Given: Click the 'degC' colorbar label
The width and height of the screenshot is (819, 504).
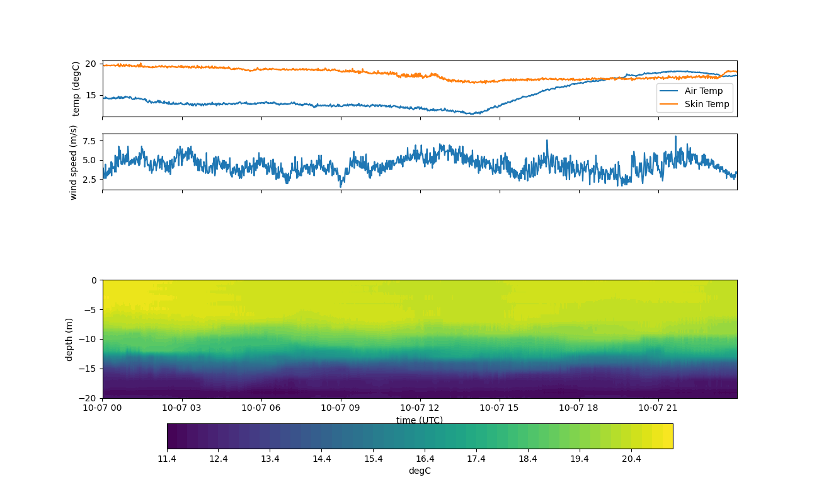Looking at the screenshot, I should click(x=420, y=471).
